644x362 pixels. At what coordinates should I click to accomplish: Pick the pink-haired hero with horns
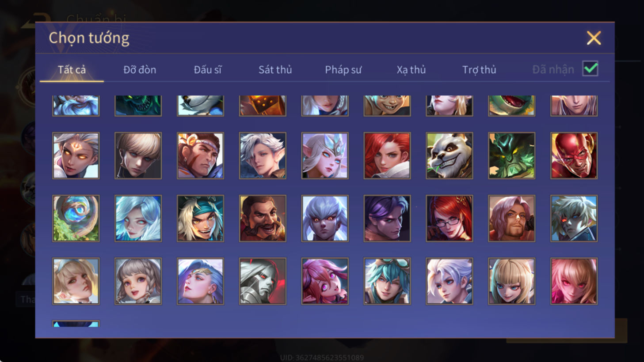coord(325,281)
